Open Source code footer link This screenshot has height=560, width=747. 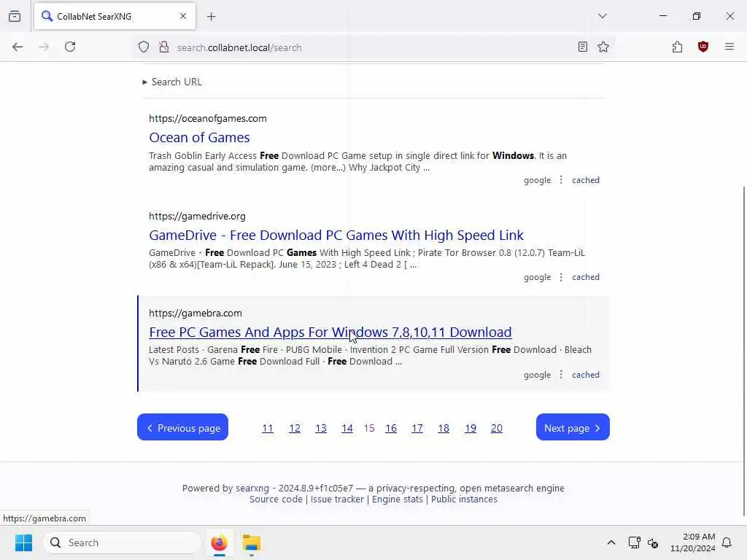coord(276,499)
